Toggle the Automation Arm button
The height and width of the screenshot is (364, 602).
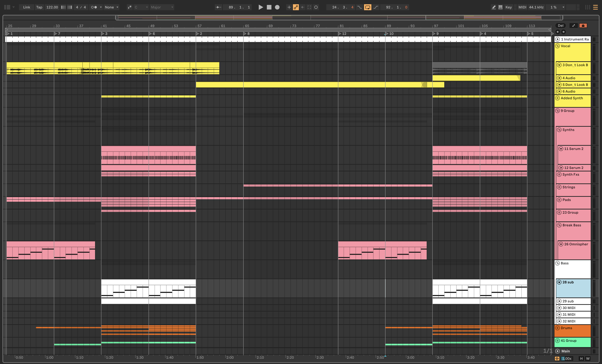(296, 7)
